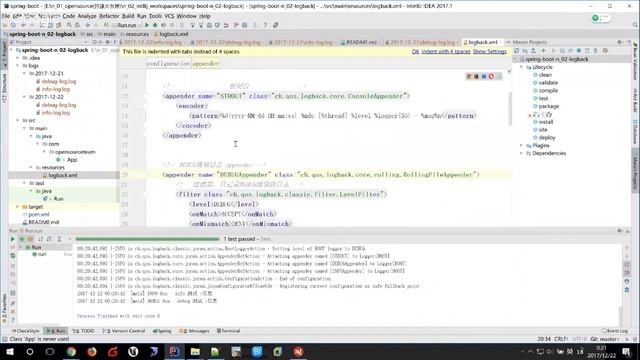Expand the Dependencies node in Maven panel
This screenshot has height=360, width=640.
point(522,153)
